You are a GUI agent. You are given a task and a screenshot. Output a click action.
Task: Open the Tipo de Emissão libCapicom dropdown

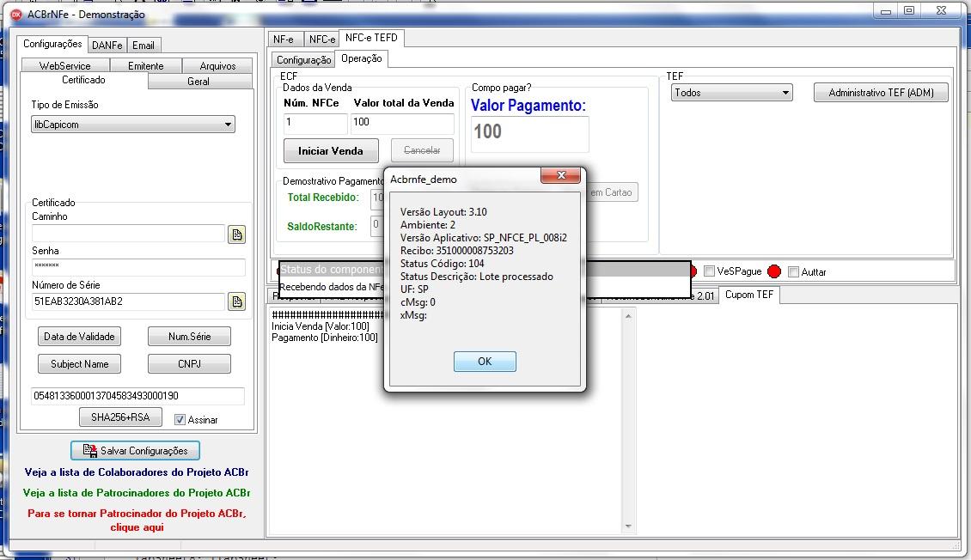133,125
